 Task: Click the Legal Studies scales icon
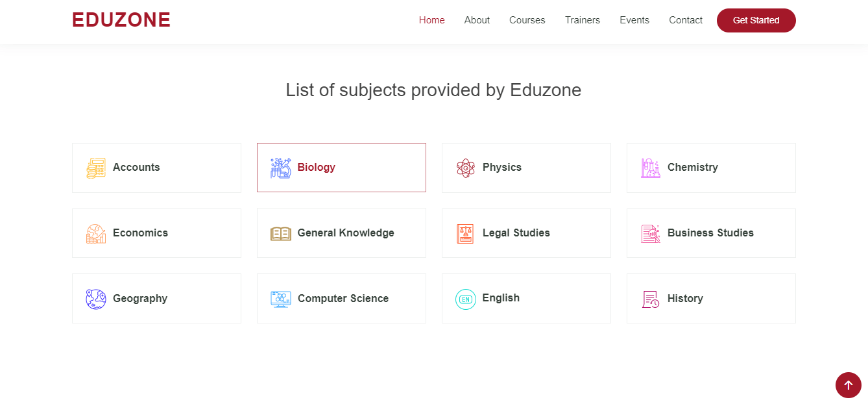[465, 233]
